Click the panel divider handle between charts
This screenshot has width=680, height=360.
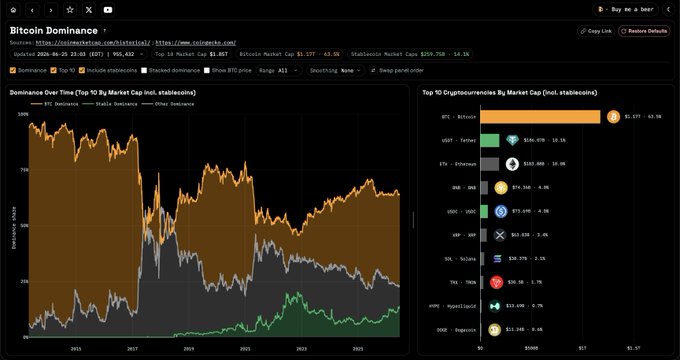(x=413, y=220)
